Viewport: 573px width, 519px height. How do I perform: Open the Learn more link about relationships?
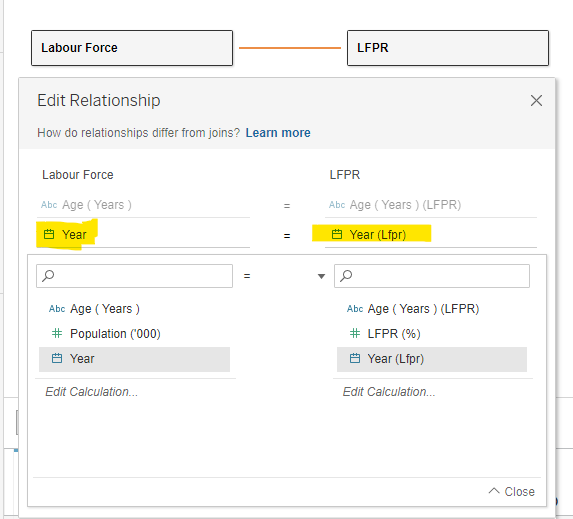[278, 133]
